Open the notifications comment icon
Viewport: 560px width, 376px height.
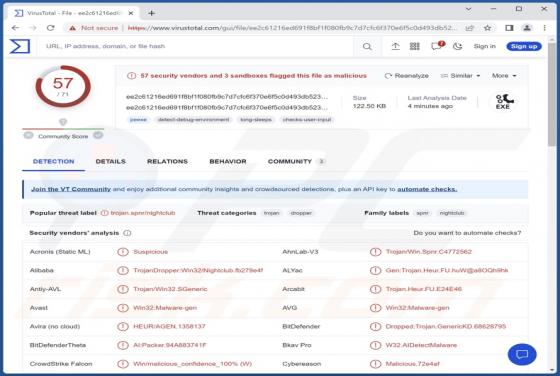tap(437, 46)
